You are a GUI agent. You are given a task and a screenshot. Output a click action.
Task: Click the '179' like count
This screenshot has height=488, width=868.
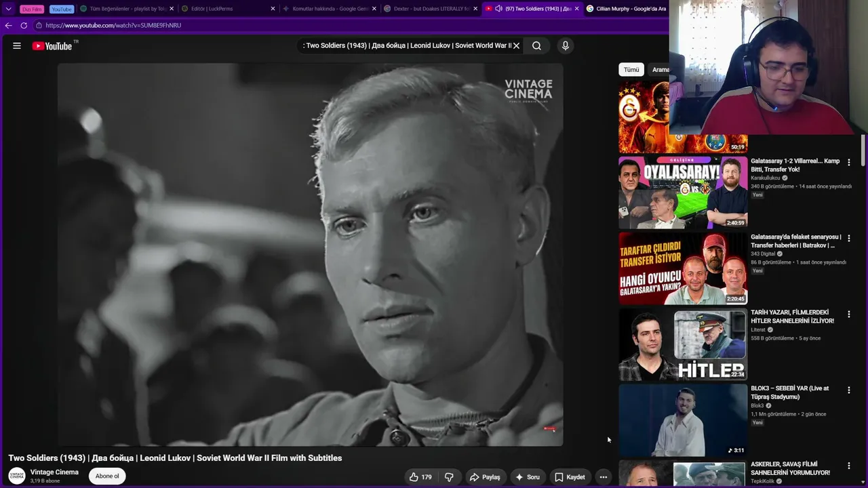click(427, 477)
